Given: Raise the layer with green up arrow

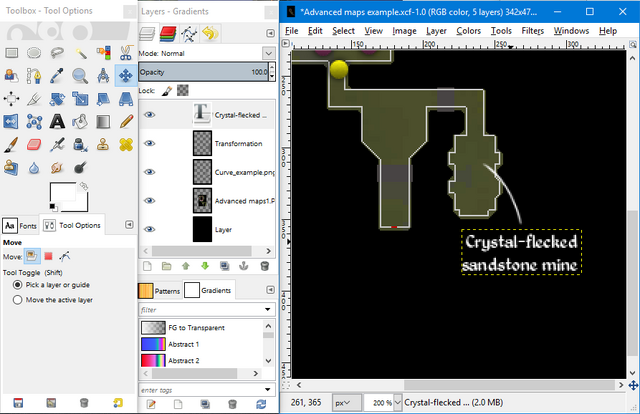Looking at the screenshot, I should [186, 267].
